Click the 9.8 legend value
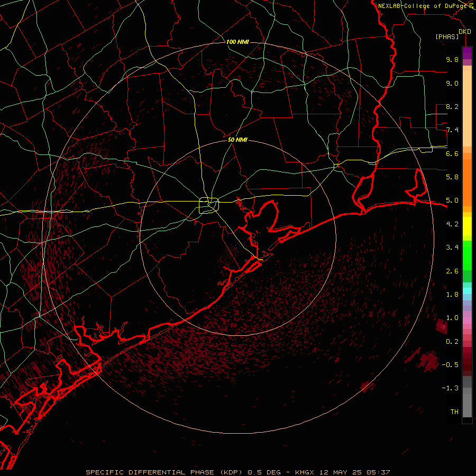Screen dimensions: 476x476 coord(452,60)
